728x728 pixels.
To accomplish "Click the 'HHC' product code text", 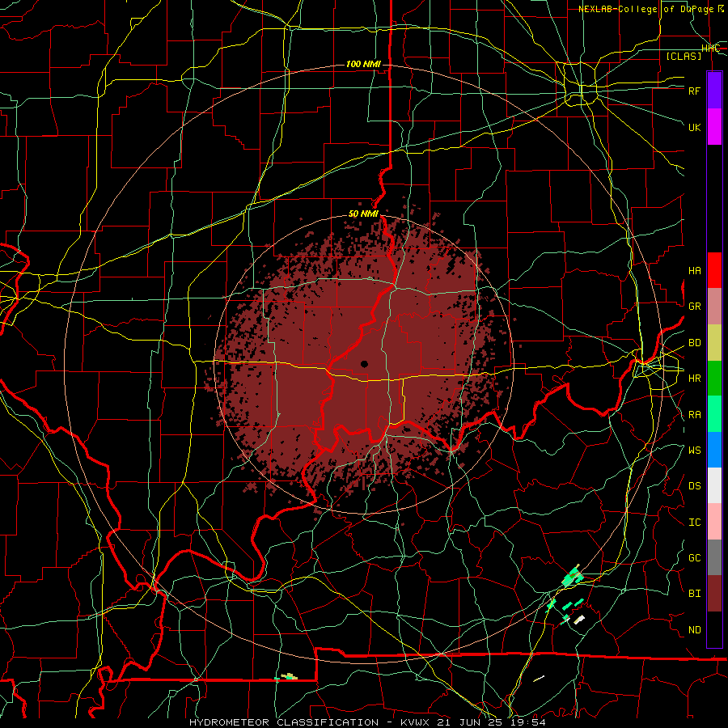I will tap(711, 49).
